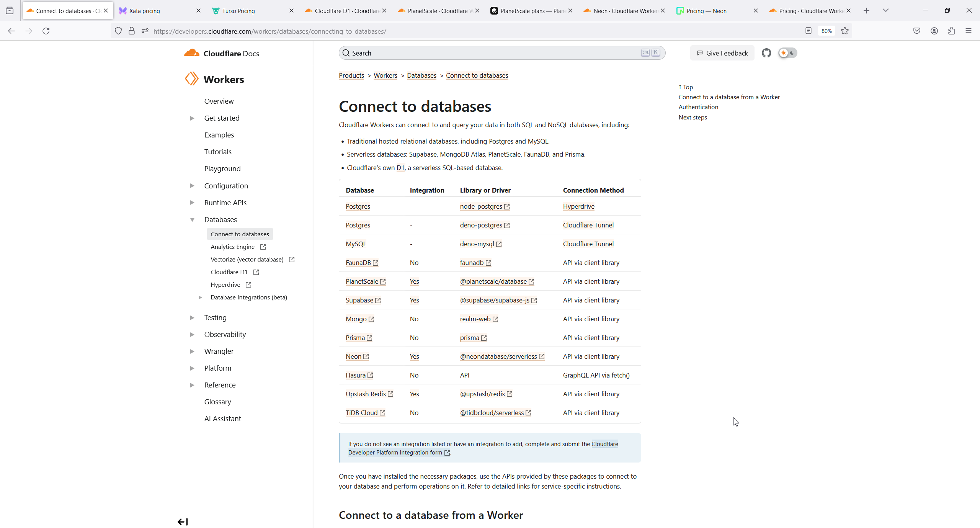
Task: Bookmark this page with star icon
Action: point(845,31)
